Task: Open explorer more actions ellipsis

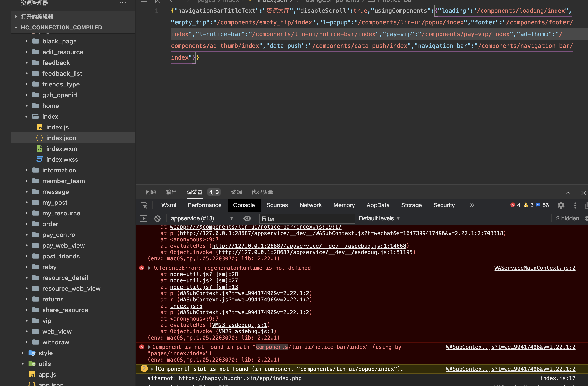Action: 123,3
